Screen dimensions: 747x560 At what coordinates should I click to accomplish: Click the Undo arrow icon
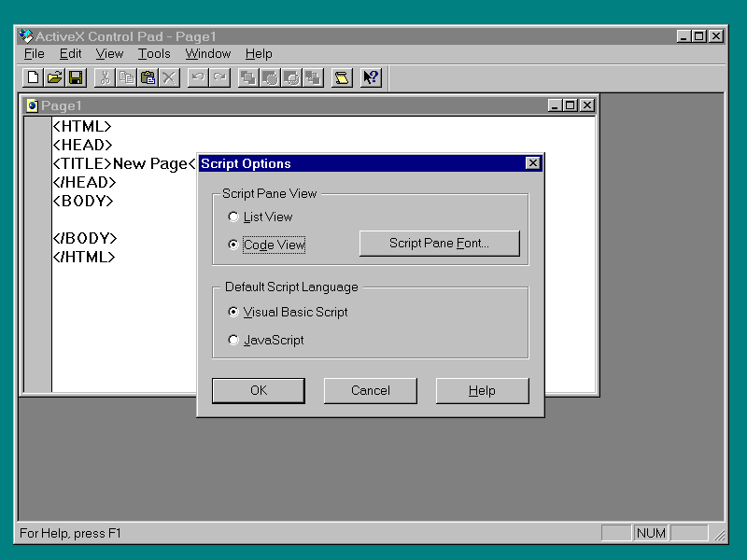click(198, 77)
